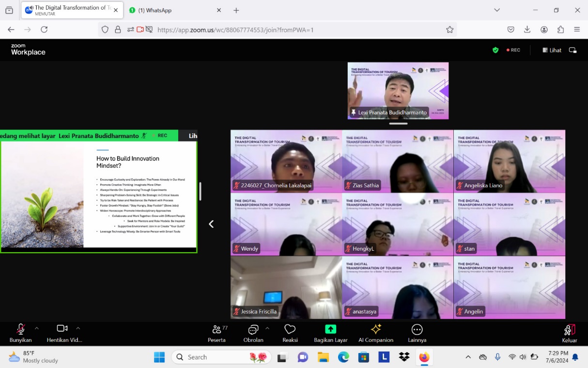The width and height of the screenshot is (588, 368).
Task: Open the Lainnya more options
Action: [x=417, y=333]
